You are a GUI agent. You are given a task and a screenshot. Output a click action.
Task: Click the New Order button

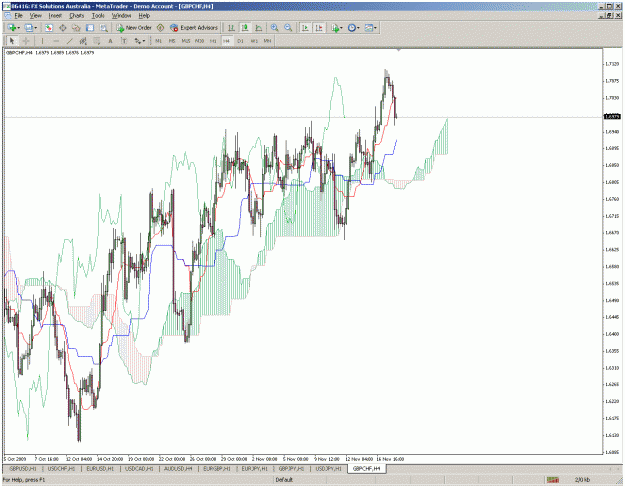(134, 28)
